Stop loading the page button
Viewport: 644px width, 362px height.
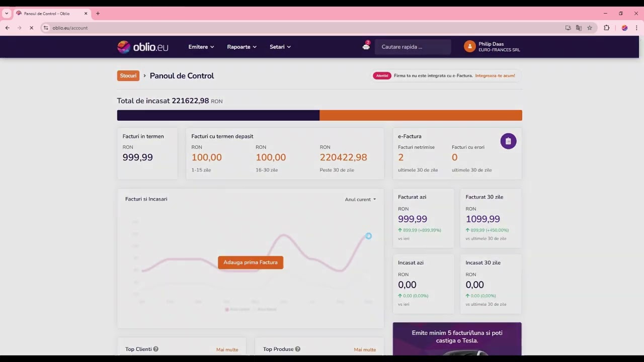pyautogui.click(x=31, y=28)
